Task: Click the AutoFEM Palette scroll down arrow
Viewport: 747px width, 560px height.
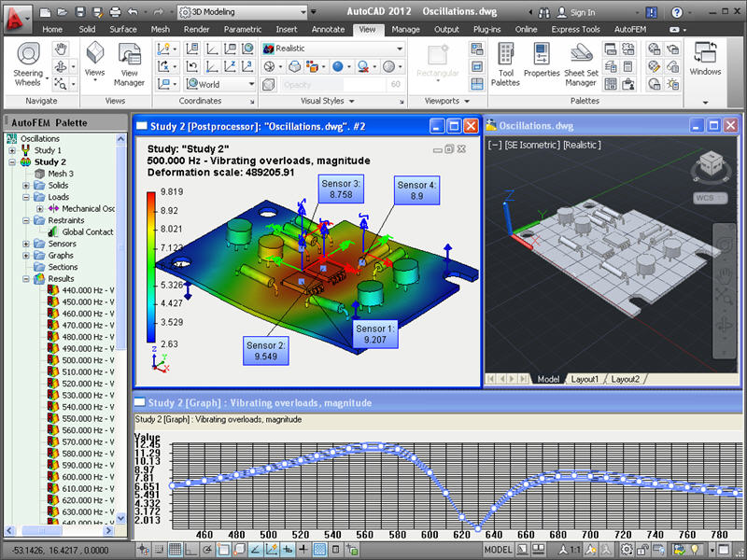Action: coord(120,518)
